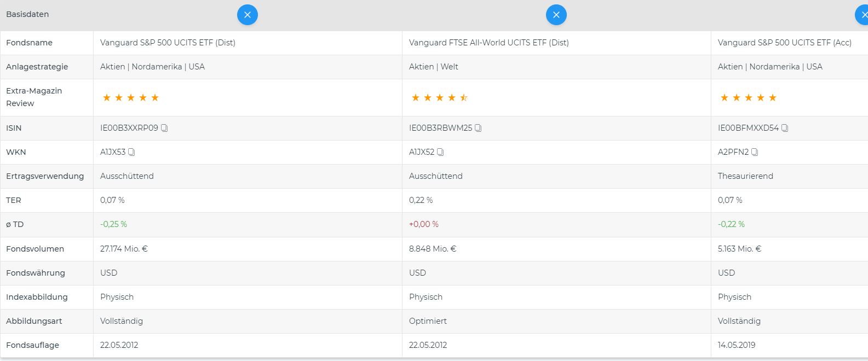Select ISIN text IE00B3XXRP09

coord(129,128)
